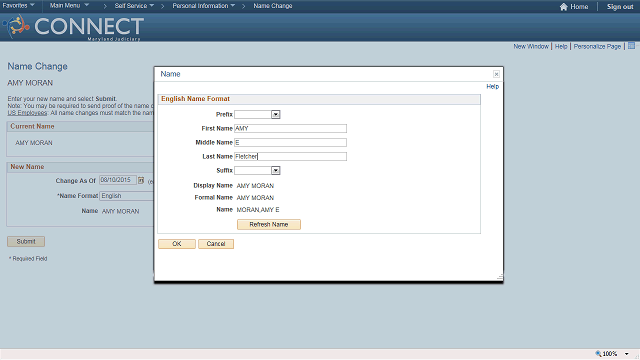Click the browser zoom magnifier icon
Image resolution: width=640 pixels, height=360 pixels.
(x=598, y=353)
